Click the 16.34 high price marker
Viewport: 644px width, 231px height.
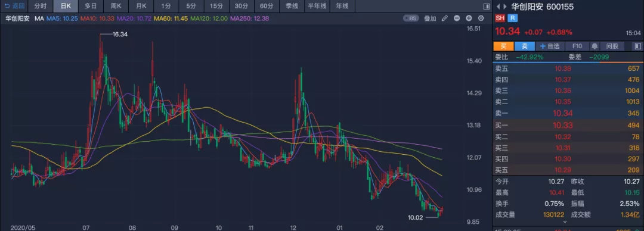[120, 35]
